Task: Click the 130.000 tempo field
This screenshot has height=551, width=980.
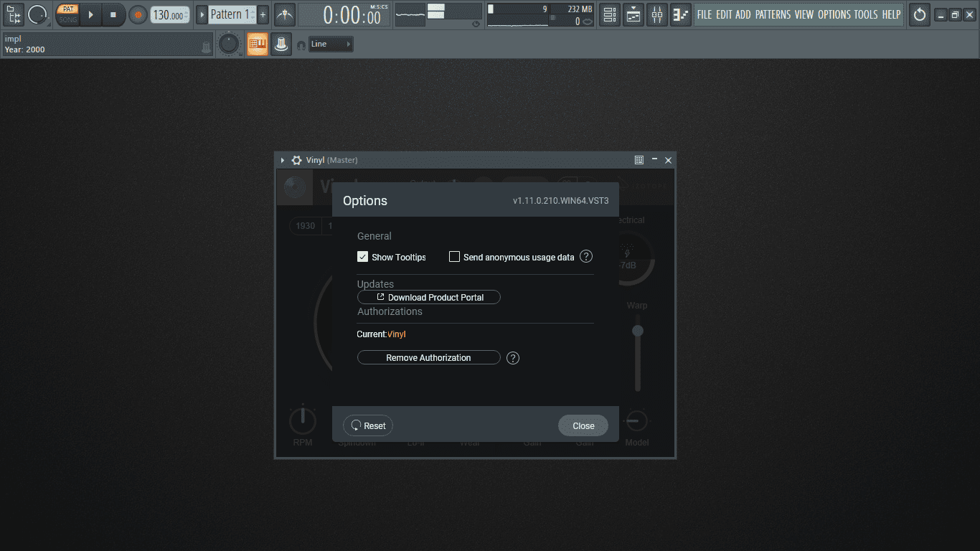Action: pos(170,15)
